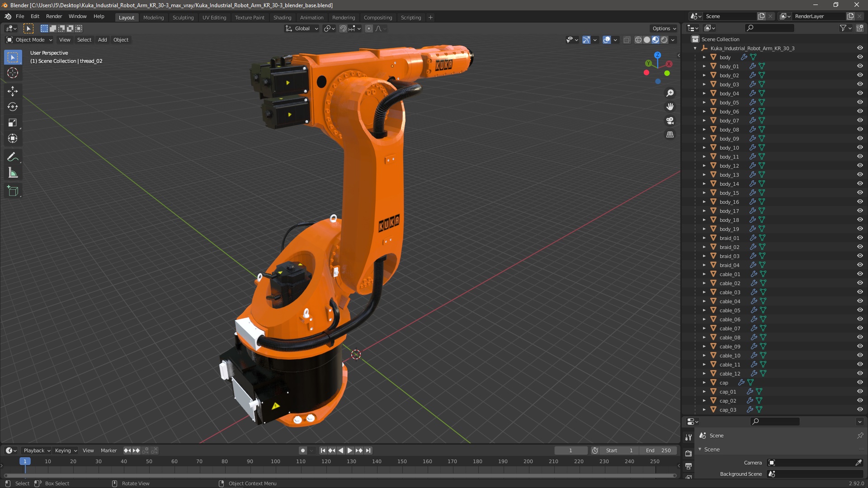Click the Pan view hand icon
Viewport: 868px width, 488px height.
(670, 107)
